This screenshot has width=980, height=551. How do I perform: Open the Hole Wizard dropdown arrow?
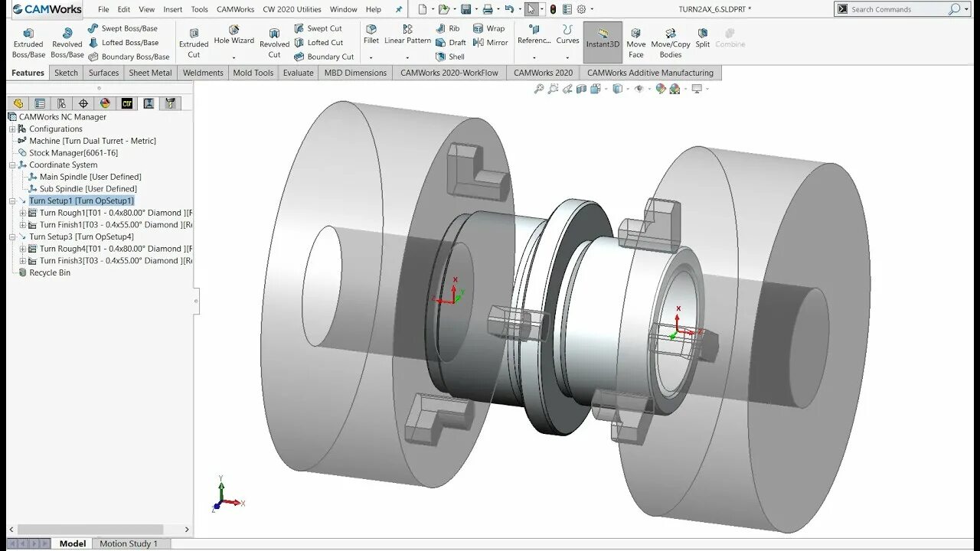pyautogui.click(x=234, y=57)
